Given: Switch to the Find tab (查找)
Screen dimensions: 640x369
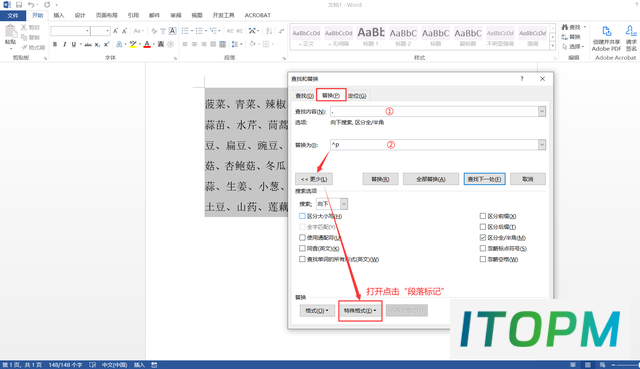Looking at the screenshot, I should coord(304,96).
